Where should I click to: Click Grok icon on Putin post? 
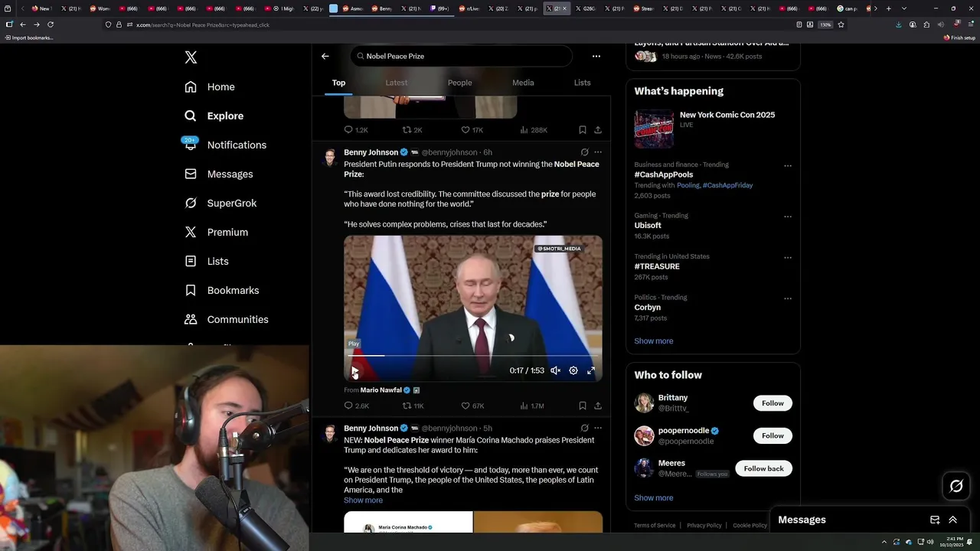point(584,152)
